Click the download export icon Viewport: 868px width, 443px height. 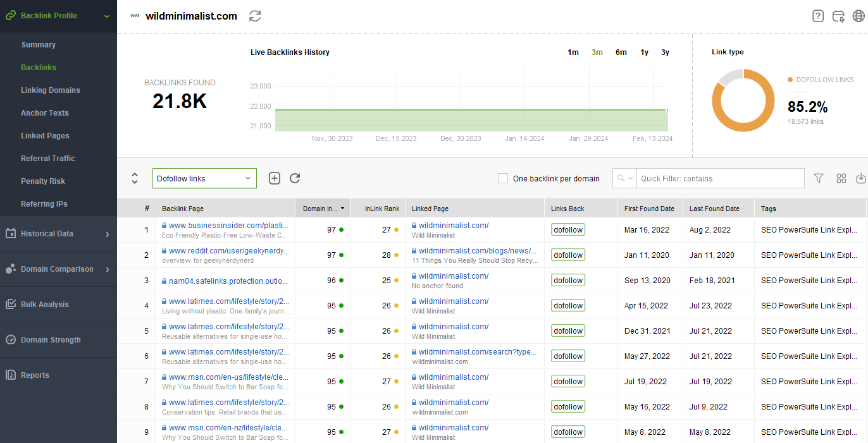(x=861, y=178)
